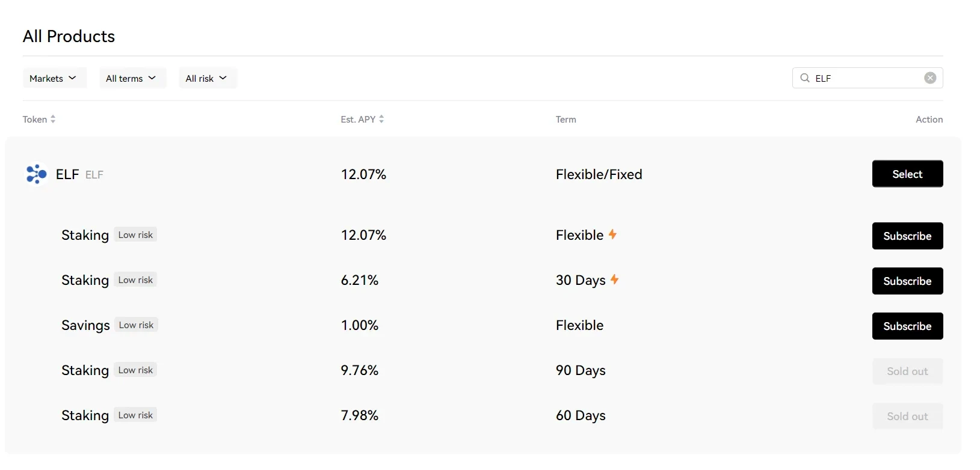Click the ELF token logo icon

click(x=36, y=174)
